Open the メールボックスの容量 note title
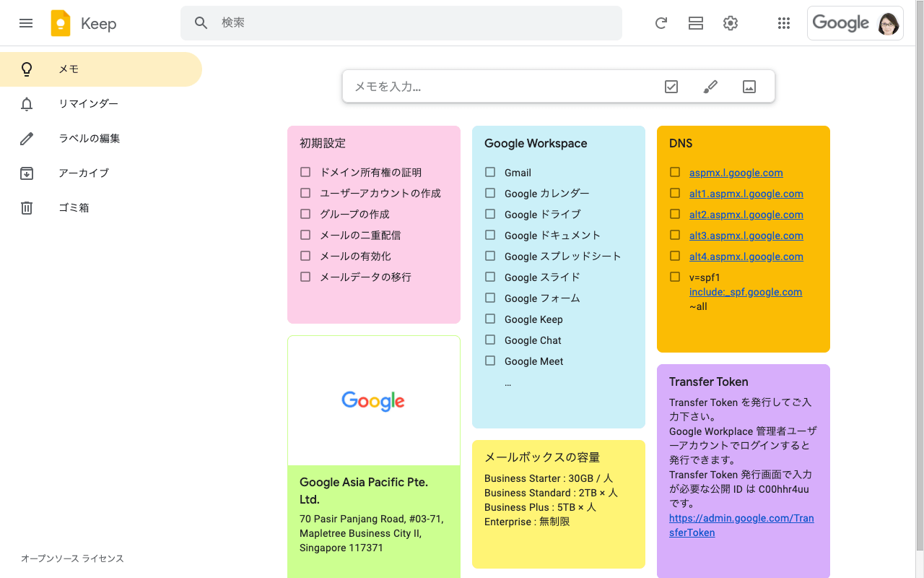The width and height of the screenshot is (924, 578). click(542, 457)
